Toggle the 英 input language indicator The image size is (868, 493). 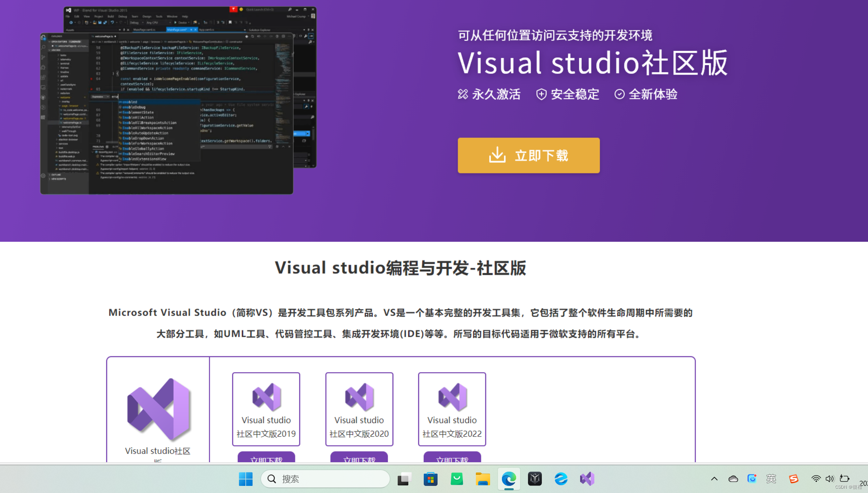point(771,479)
